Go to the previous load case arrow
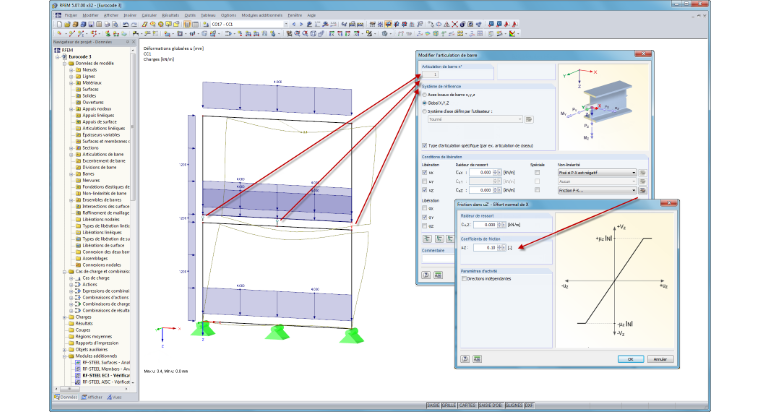Image resolution: width=760 pixels, height=412 pixels. pyautogui.click(x=294, y=24)
